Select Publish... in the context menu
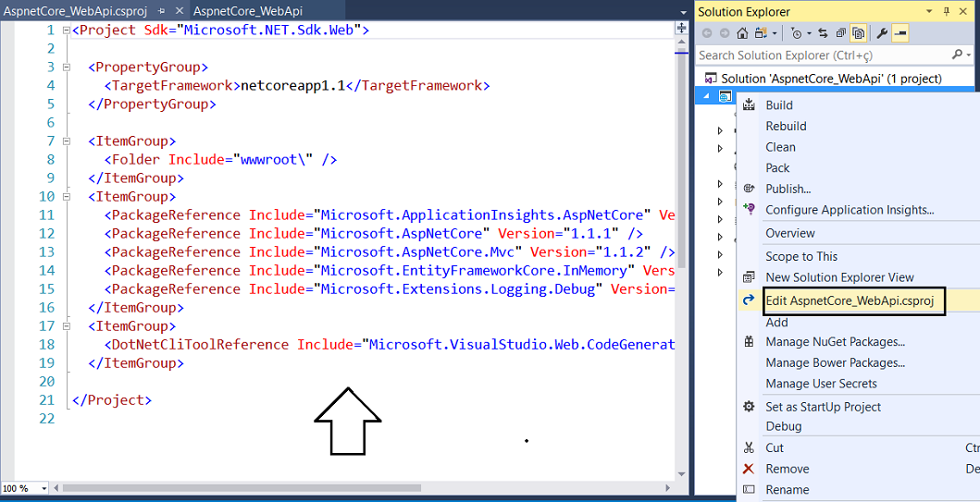The width and height of the screenshot is (980, 502). click(788, 189)
